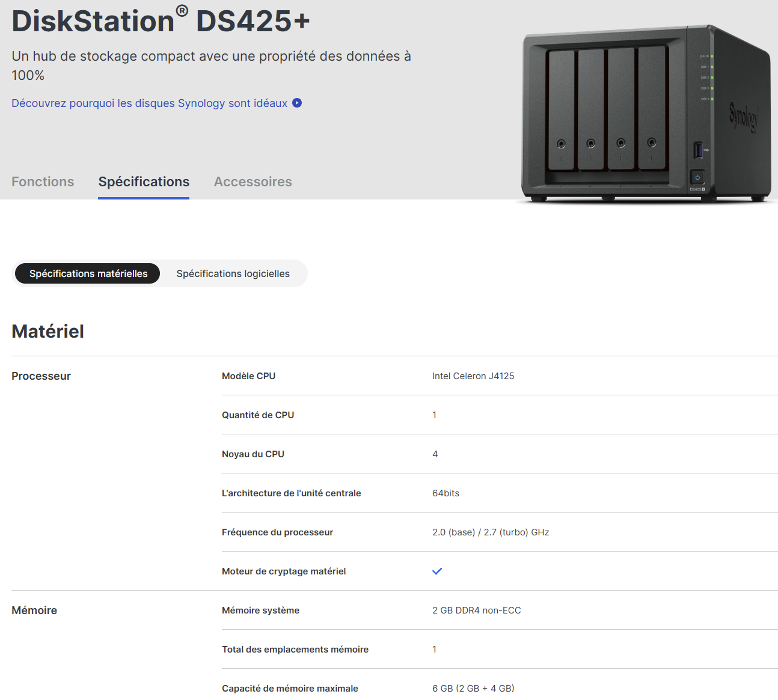Click the Noyau du CPU value 4
The width and height of the screenshot is (778, 700).
click(x=435, y=454)
